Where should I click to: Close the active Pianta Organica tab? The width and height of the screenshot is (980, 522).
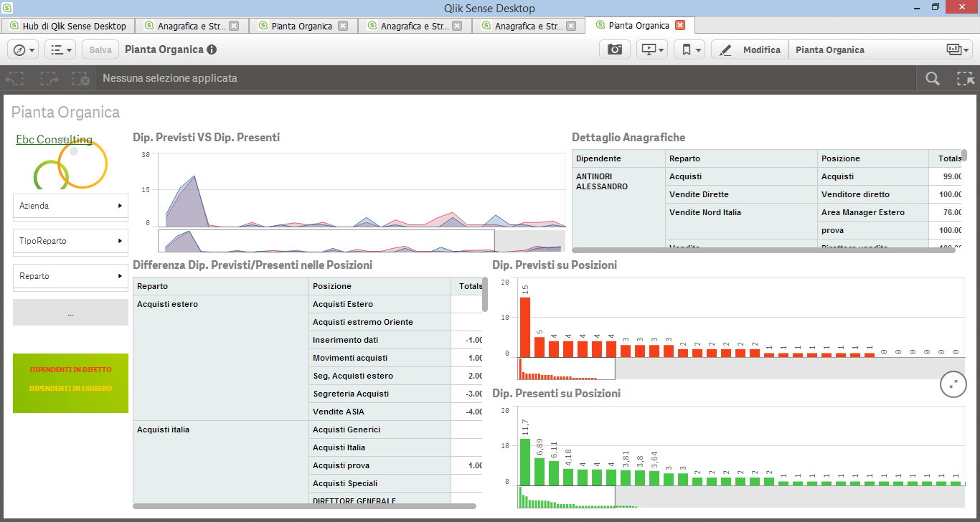click(680, 25)
